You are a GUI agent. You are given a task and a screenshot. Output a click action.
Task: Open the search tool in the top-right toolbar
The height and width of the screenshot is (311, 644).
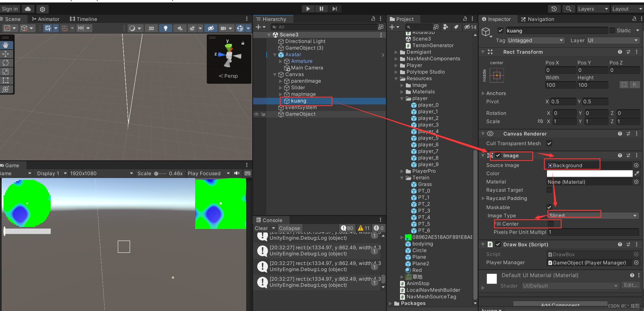pos(568,9)
